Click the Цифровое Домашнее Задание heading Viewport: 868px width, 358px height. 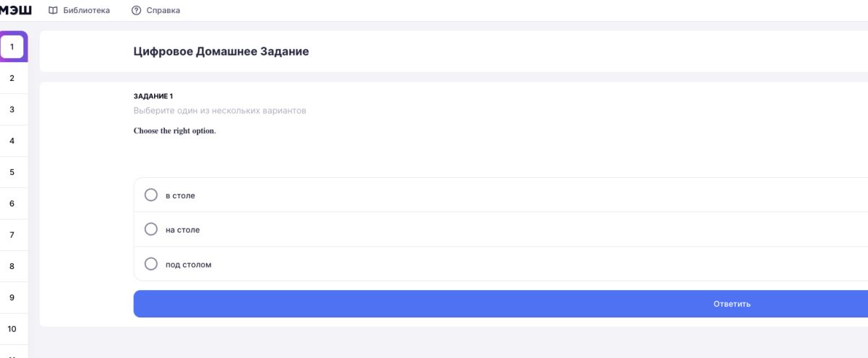[221, 51]
